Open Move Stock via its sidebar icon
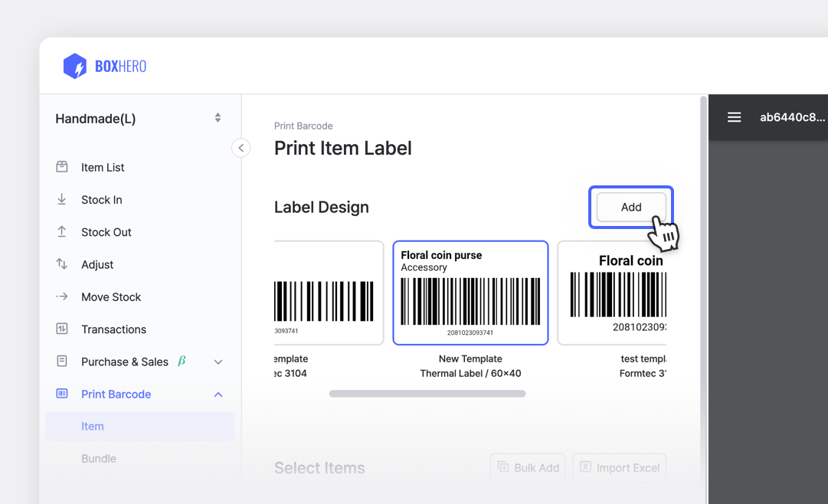Image resolution: width=828 pixels, height=504 pixels. (61, 296)
